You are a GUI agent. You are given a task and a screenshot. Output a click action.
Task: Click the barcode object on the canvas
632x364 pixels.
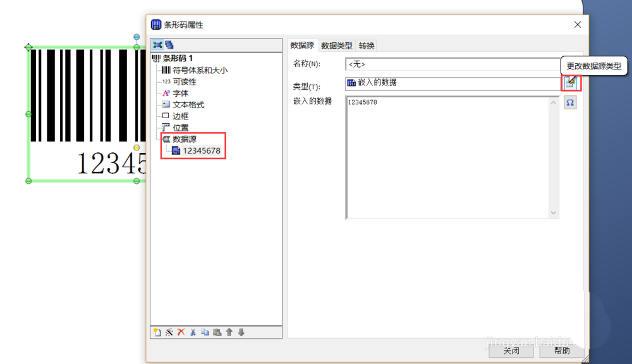[x=87, y=114]
